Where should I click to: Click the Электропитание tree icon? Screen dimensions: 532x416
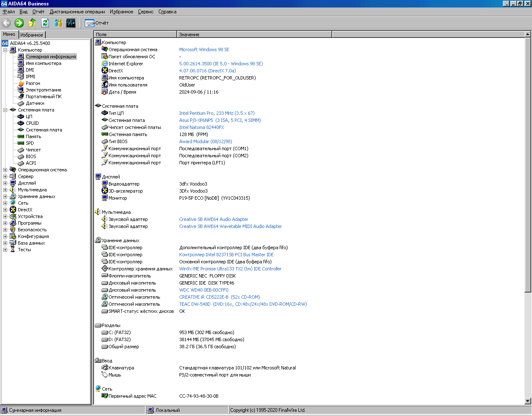[21, 90]
